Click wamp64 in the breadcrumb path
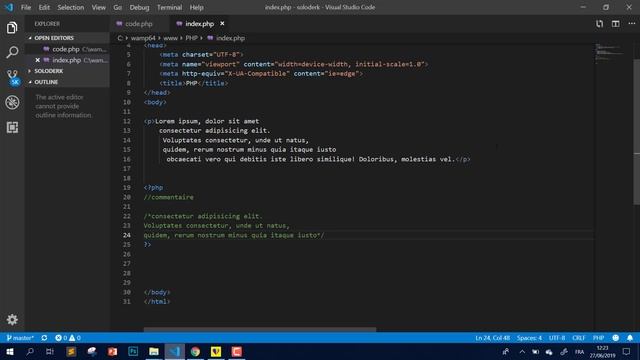 143,38
